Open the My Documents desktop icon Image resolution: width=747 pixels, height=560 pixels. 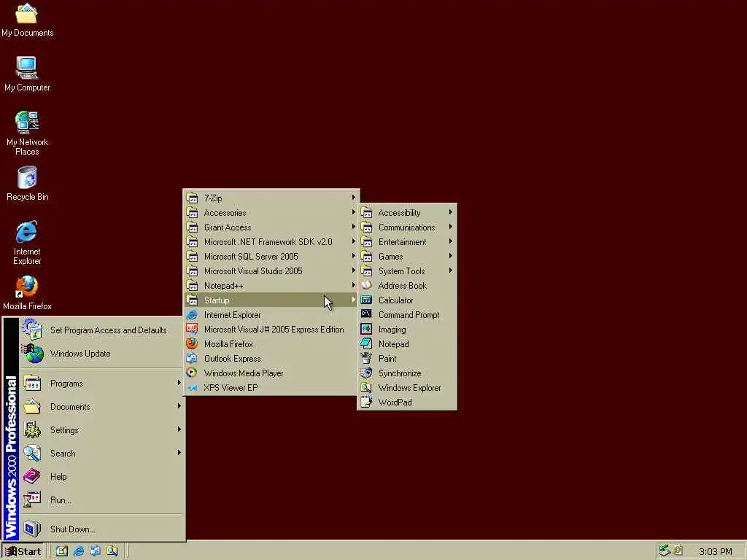coord(27,20)
